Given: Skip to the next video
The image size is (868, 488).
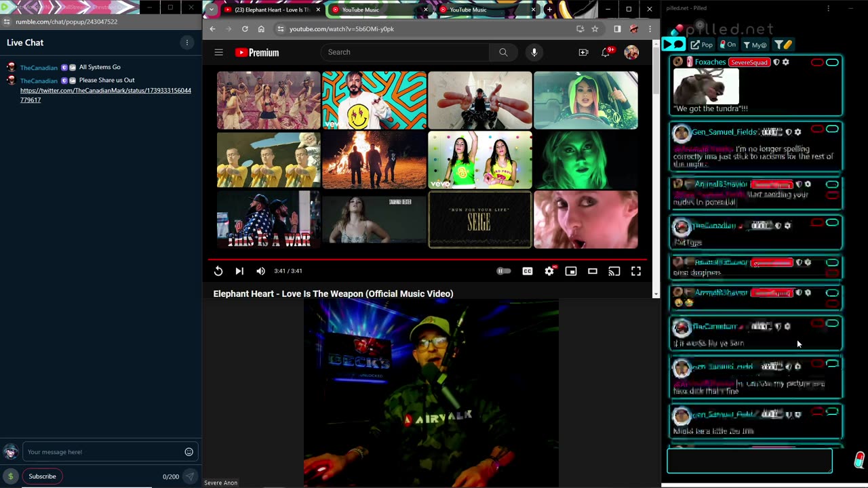Looking at the screenshot, I should tap(239, 271).
